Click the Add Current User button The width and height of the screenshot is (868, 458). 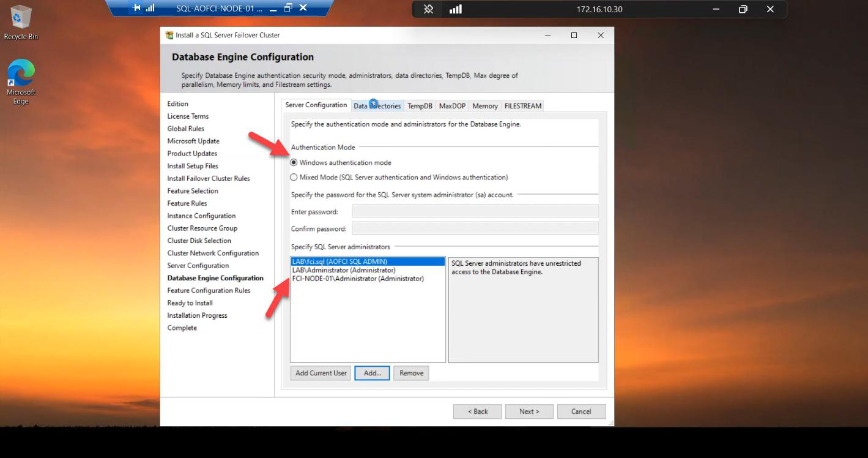(x=321, y=373)
